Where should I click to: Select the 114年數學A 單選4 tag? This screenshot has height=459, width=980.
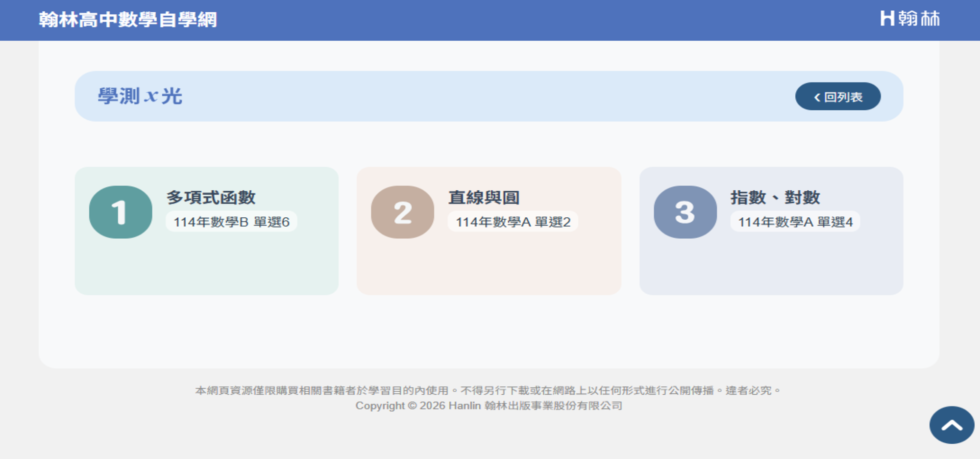coord(795,222)
